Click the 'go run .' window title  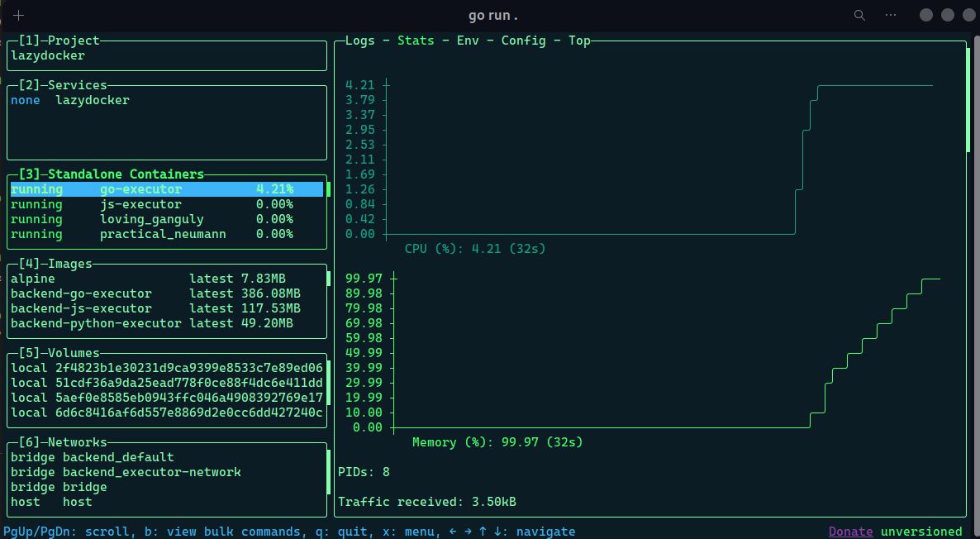[493, 16]
